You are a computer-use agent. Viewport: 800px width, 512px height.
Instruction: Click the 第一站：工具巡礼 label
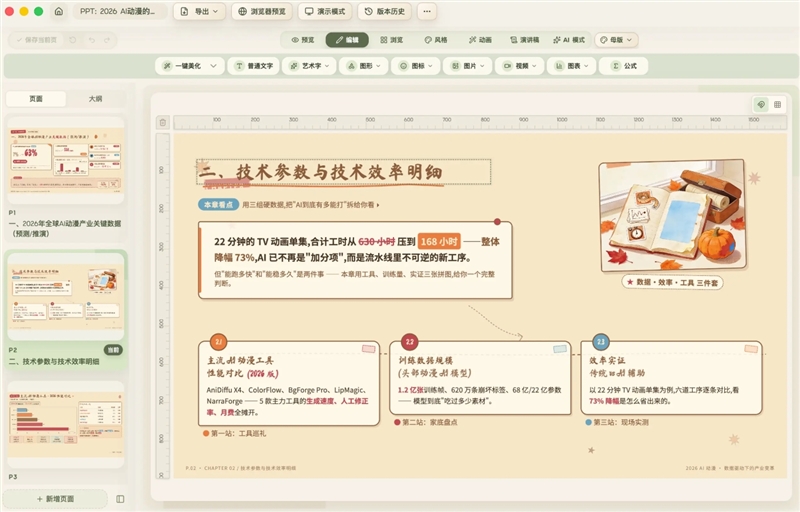[234, 433]
